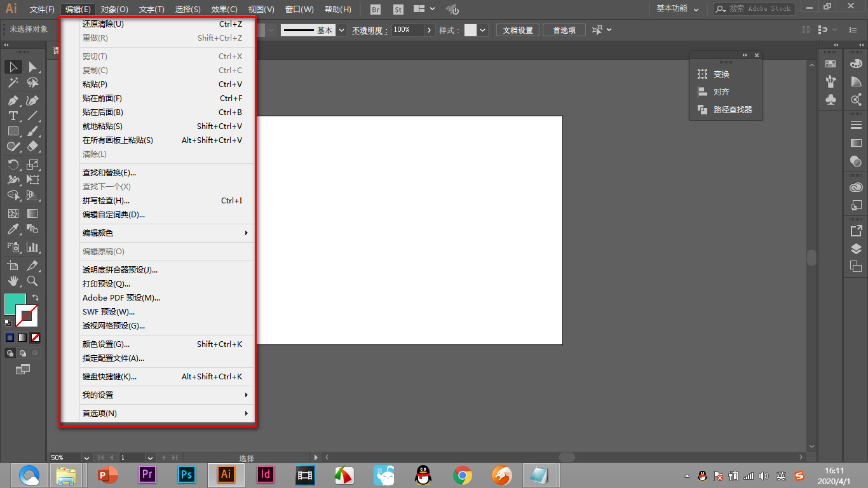Set paint to None
This screenshot has width=868, height=488.
click(36, 338)
